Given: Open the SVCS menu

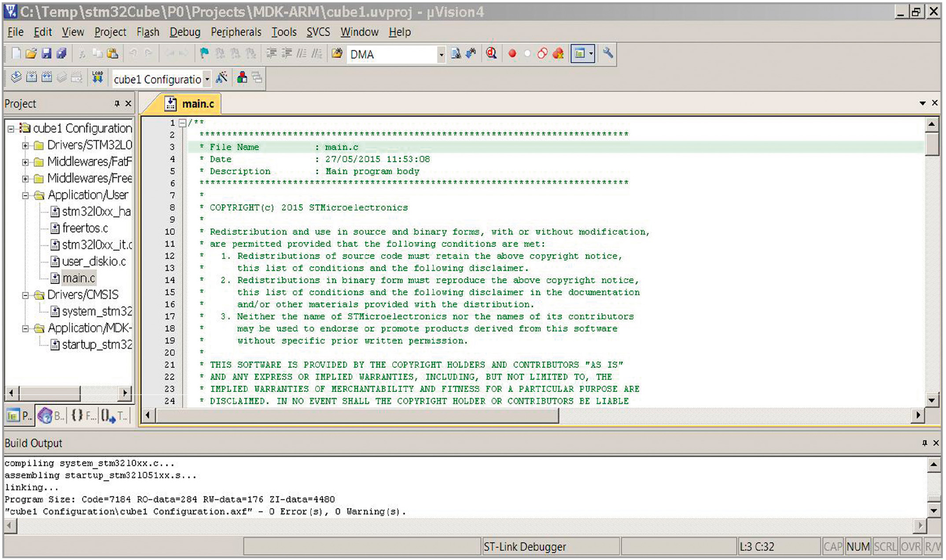Looking at the screenshot, I should pos(318,32).
